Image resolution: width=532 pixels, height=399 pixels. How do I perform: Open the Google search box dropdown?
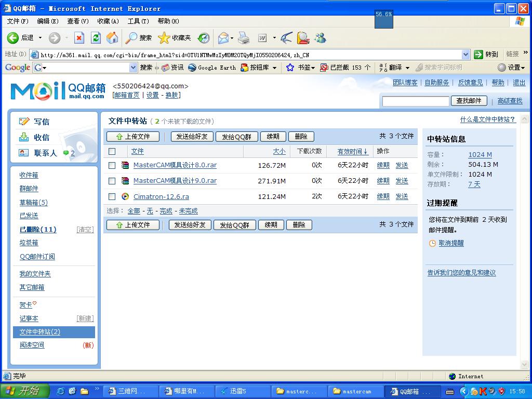(133, 68)
